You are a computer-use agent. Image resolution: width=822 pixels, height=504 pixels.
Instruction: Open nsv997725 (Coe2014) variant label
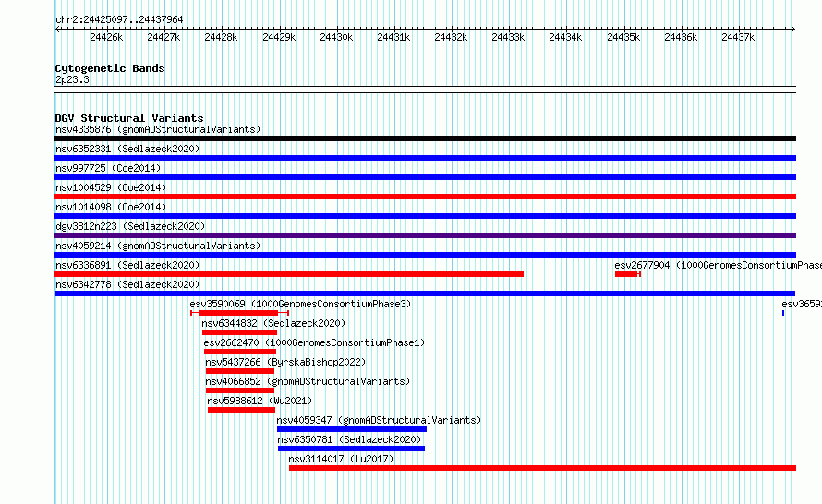pyautogui.click(x=108, y=168)
